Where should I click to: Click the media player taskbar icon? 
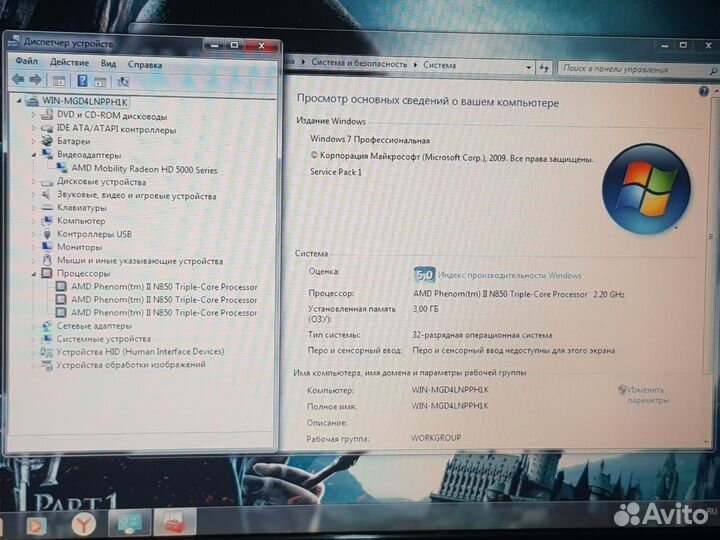[x=36, y=525]
